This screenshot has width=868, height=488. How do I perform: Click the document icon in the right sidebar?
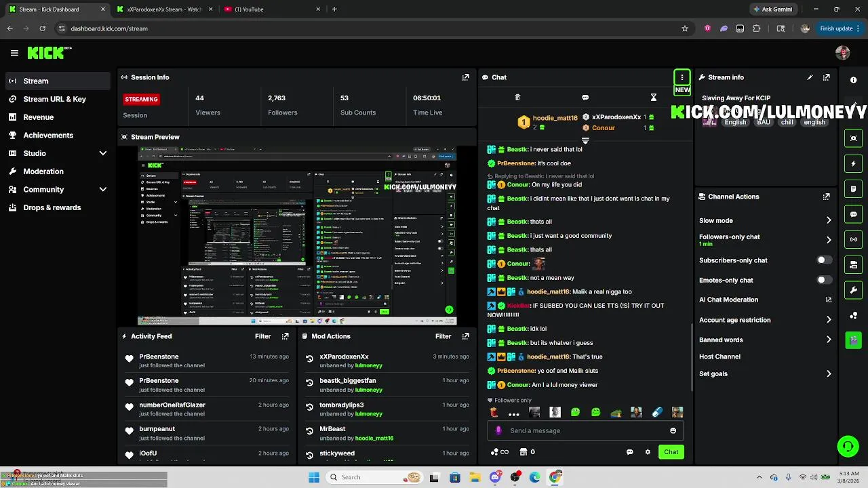(x=853, y=189)
